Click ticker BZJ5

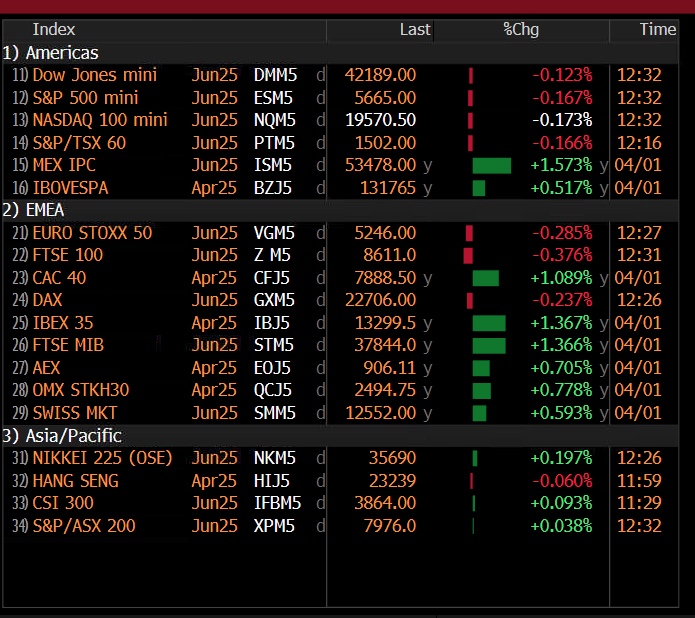(x=273, y=188)
